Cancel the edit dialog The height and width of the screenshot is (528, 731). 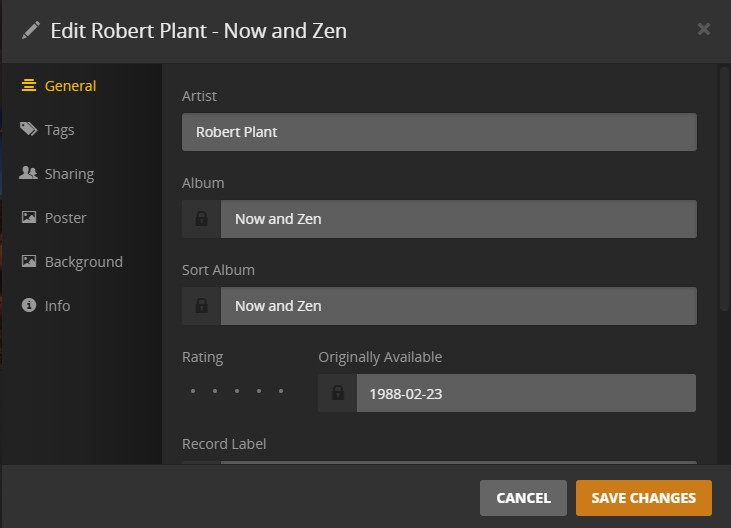tap(523, 498)
